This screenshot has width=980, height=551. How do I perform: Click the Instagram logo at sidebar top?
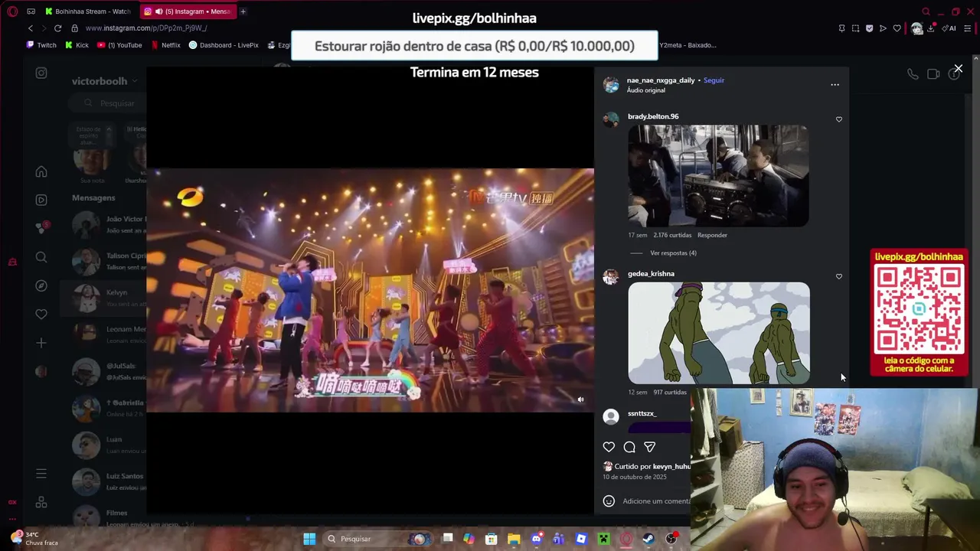(x=41, y=73)
